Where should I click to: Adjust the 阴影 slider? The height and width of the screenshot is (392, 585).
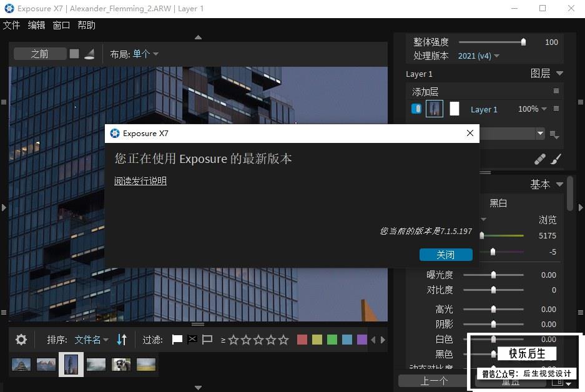[x=493, y=324]
